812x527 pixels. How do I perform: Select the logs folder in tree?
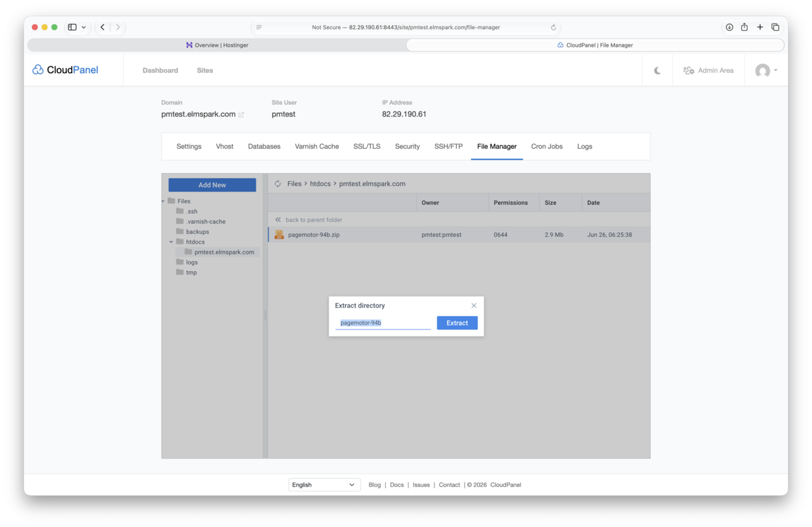coord(191,262)
